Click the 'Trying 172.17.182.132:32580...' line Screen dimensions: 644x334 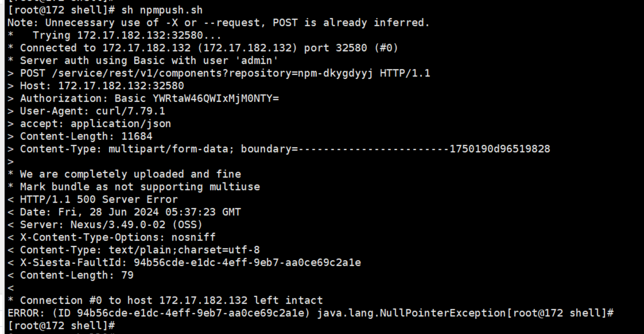[x=115, y=35]
